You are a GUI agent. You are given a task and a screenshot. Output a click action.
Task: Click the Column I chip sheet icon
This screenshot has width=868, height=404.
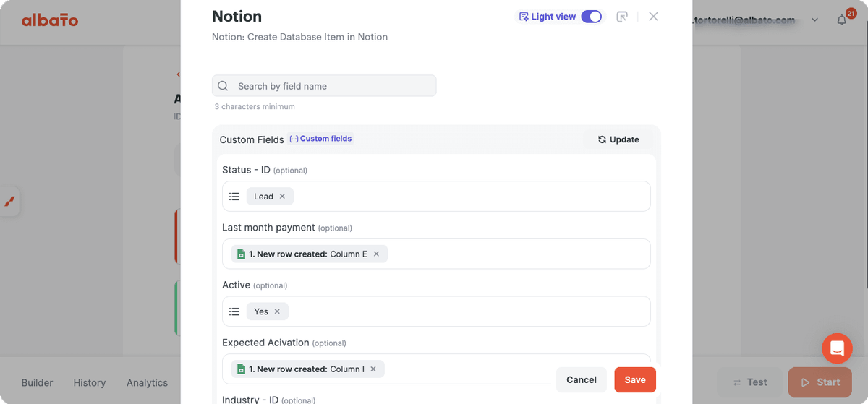click(242, 369)
